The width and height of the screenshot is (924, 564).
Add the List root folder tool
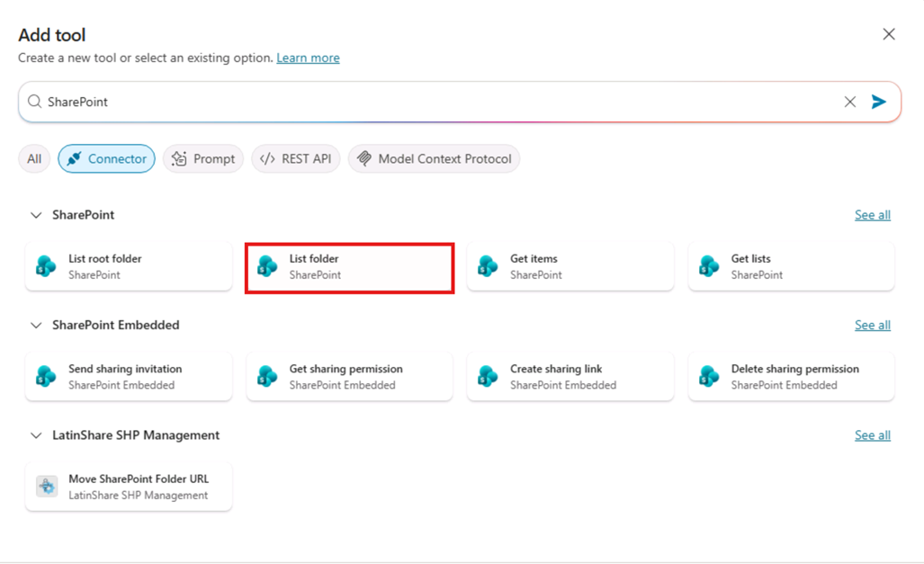point(129,266)
